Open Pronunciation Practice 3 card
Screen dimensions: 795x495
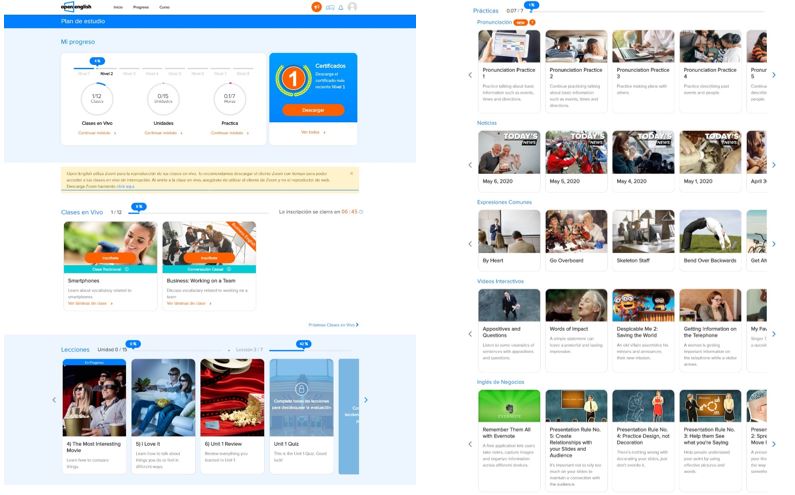coord(643,71)
